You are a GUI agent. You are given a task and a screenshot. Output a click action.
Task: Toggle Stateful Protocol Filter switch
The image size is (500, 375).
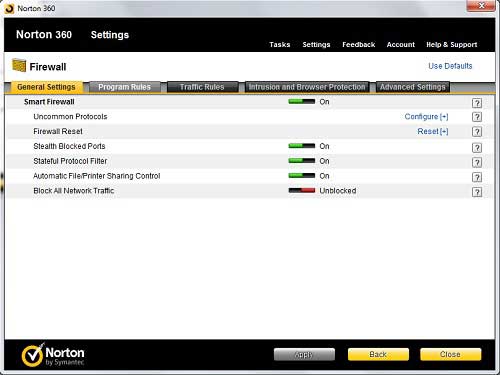coord(301,161)
